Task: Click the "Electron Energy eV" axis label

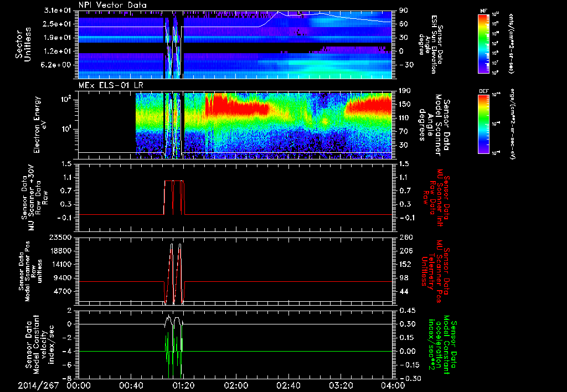Action: coord(39,125)
